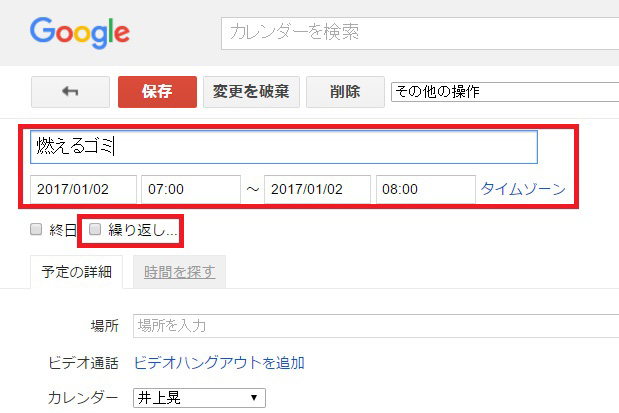619x413 pixels.
Task: Click the event title field 燃えるゴミ
Action: (x=284, y=147)
